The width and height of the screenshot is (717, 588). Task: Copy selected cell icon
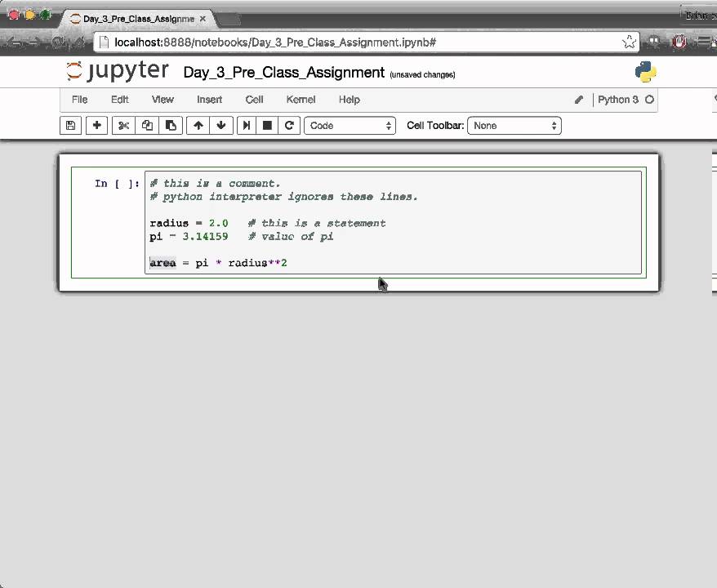147,125
